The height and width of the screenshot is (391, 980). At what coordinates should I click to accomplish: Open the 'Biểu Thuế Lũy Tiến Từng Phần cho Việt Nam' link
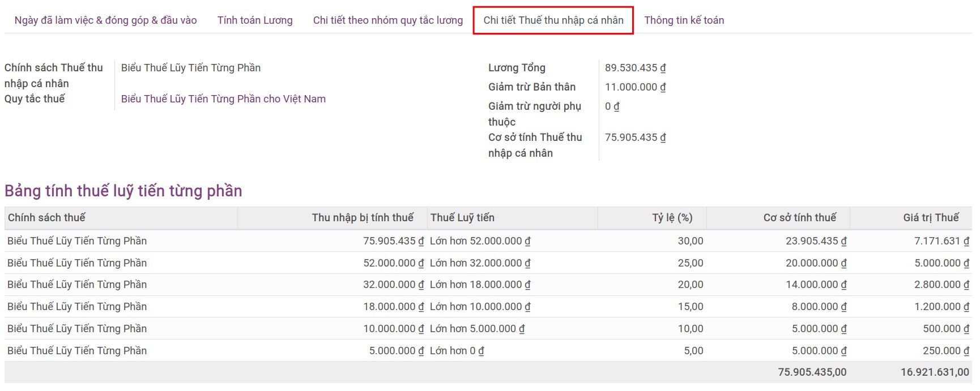click(223, 99)
